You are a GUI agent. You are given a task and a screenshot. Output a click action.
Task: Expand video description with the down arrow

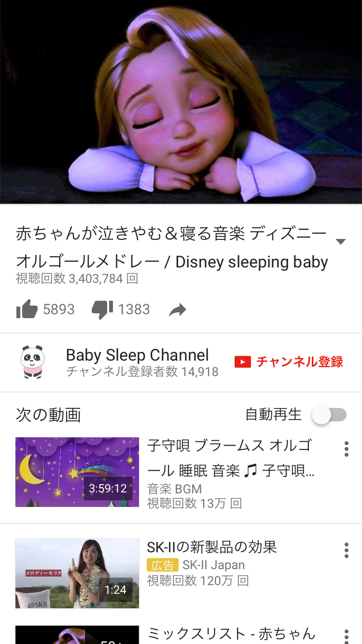point(341,241)
